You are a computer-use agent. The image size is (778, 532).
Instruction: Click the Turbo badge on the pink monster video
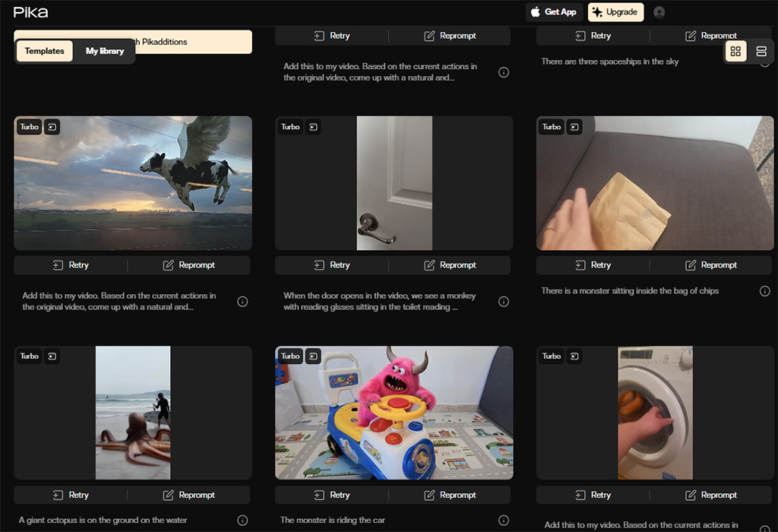tap(290, 356)
